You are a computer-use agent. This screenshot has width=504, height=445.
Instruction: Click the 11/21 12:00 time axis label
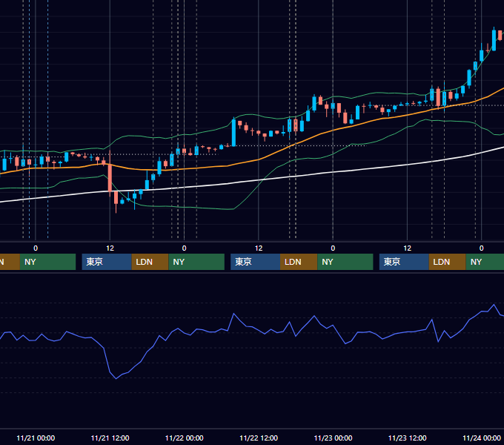pos(110,438)
